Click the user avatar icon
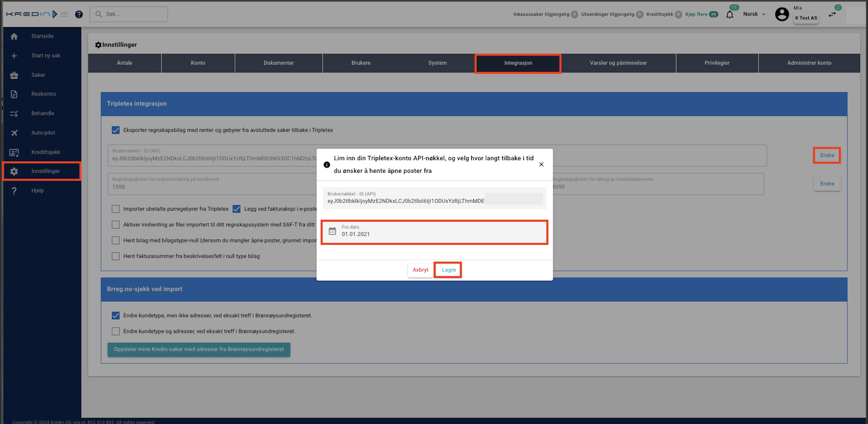Image resolution: width=868 pixels, height=424 pixels. coord(782,14)
